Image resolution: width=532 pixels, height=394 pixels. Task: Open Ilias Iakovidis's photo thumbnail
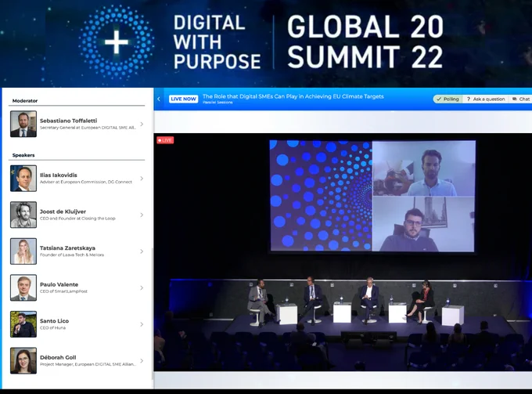[23, 179]
